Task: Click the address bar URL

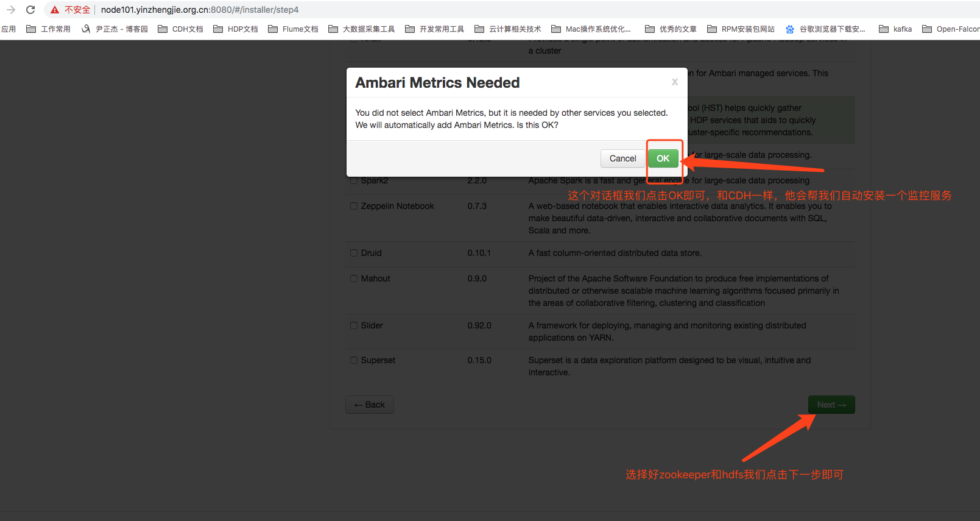Action: (x=200, y=10)
